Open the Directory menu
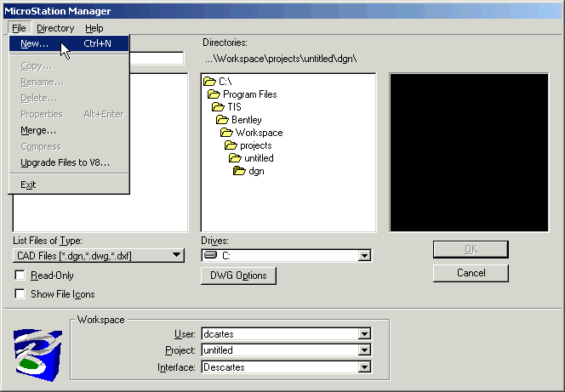The width and height of the screenshot is (565, 392). pyautogui.click(x=55, y=28)
